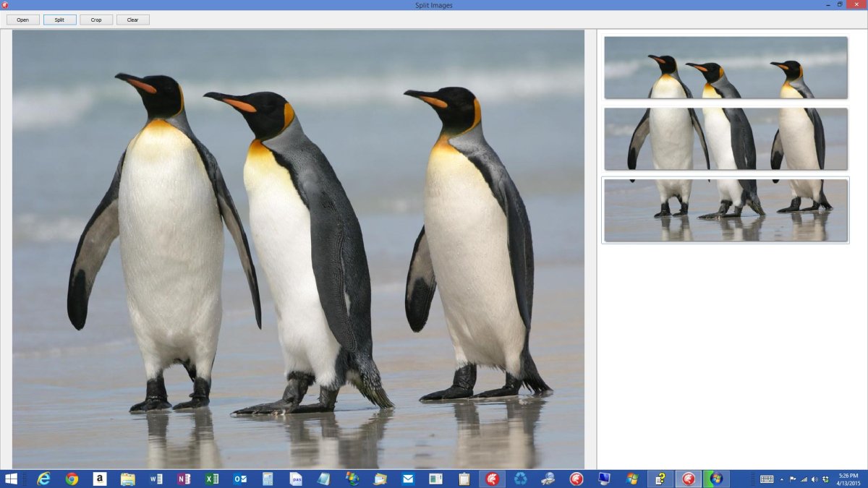Open the volume control in system tray

814,479
